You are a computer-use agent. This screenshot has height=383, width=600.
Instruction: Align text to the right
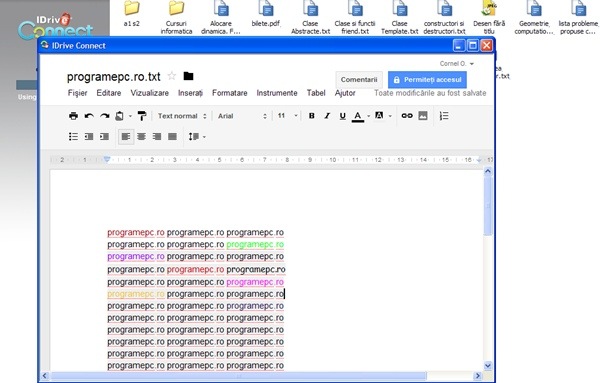157,137
